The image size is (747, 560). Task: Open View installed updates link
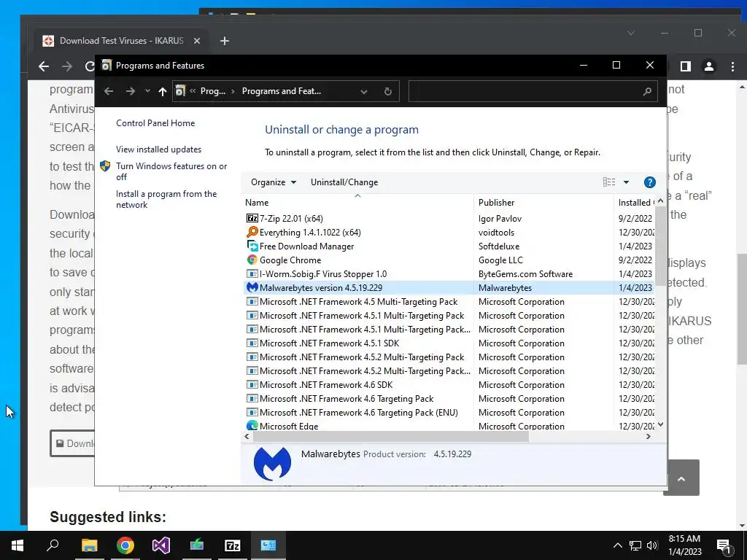(158, 149)
